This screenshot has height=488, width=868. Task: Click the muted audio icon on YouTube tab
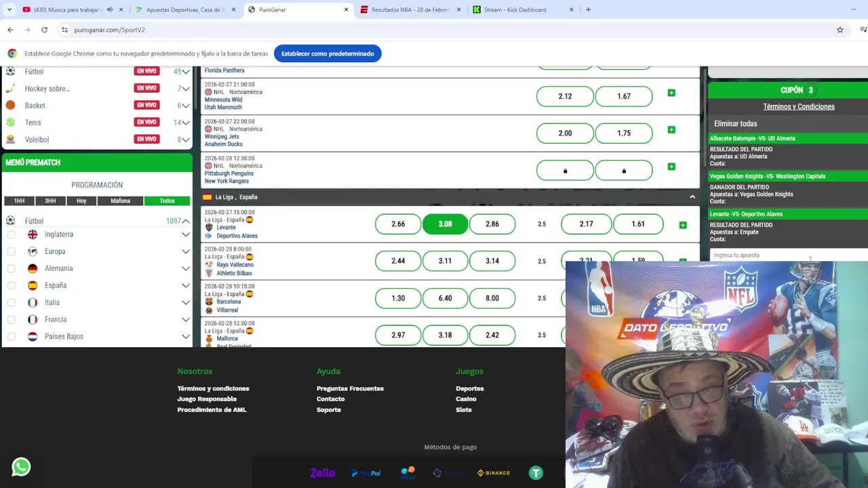[109, 9]
